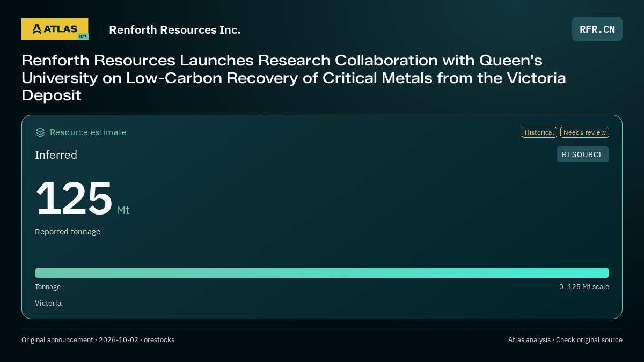Viewport: 644px width, 362px height.
Task: Click the Needs review tag
Action: click(x=584, y=132)
